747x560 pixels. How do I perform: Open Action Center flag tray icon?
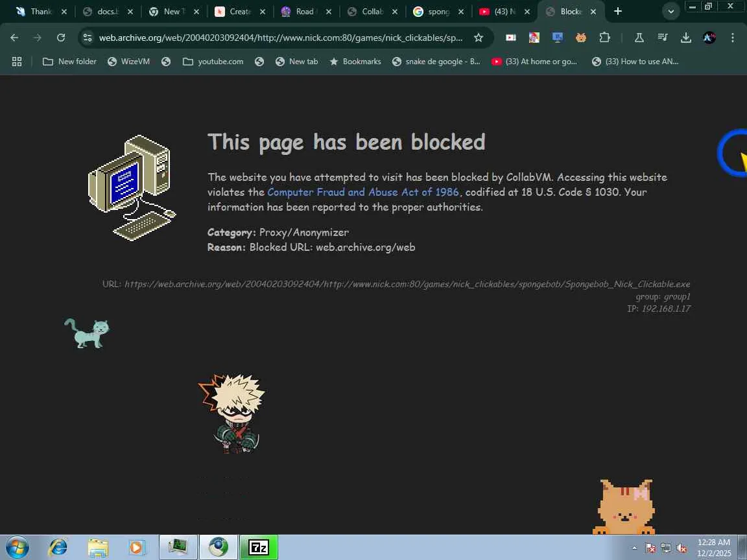coord(650,548)
